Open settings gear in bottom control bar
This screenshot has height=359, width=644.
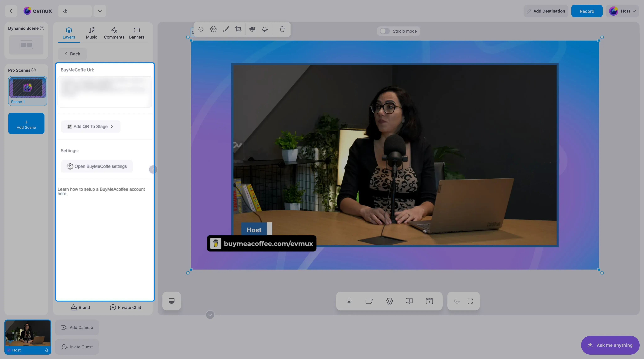tap(389, 301)
